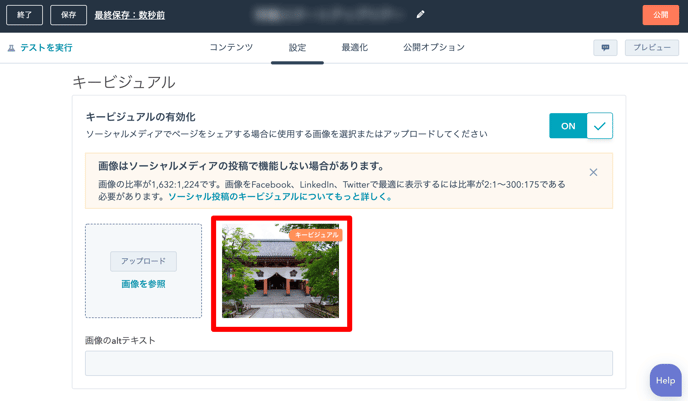The height and width of the screenshot is (401, 688).
Task: Click the キービジュアルの有効化 label text
Action: pos(140,117)
